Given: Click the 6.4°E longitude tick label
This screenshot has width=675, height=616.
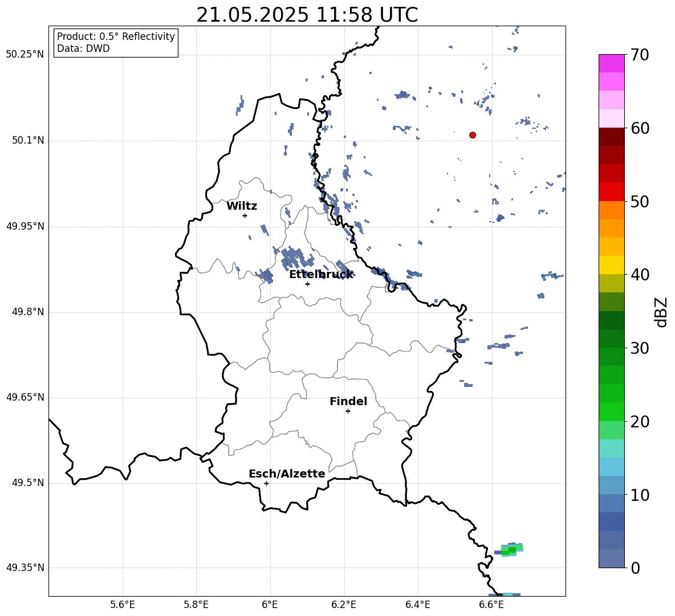Looking at the screenshot, I should coord(417,605).
